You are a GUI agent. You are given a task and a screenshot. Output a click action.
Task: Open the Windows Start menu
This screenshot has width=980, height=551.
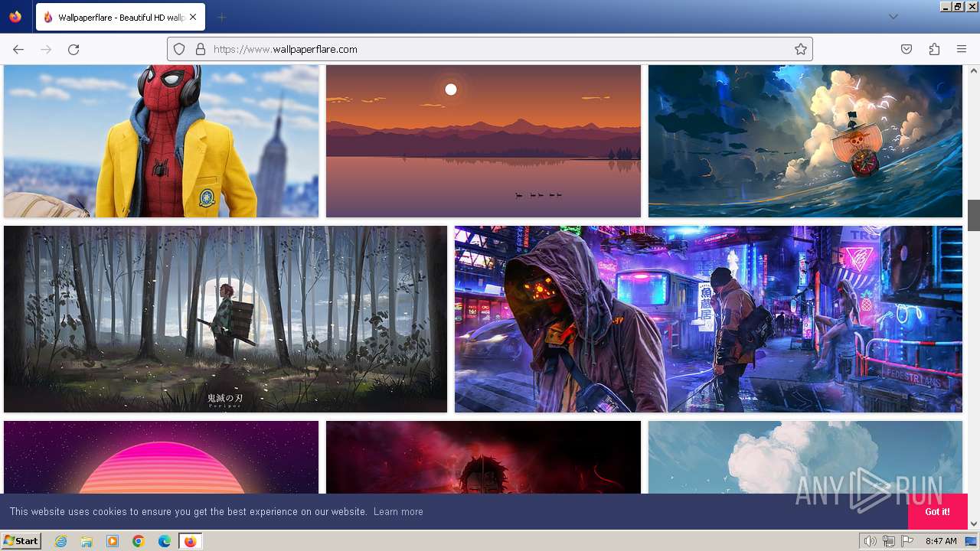point(21,541)
